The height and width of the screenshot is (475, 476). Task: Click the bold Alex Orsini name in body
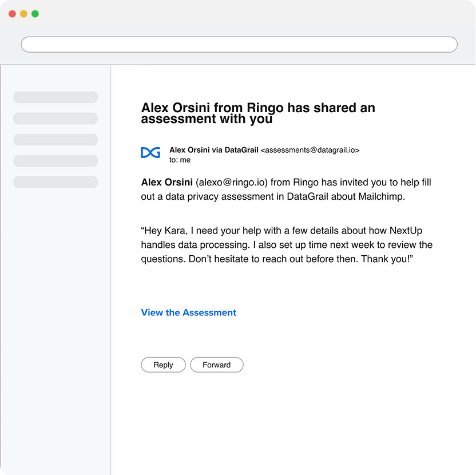[x=167, y=183]
